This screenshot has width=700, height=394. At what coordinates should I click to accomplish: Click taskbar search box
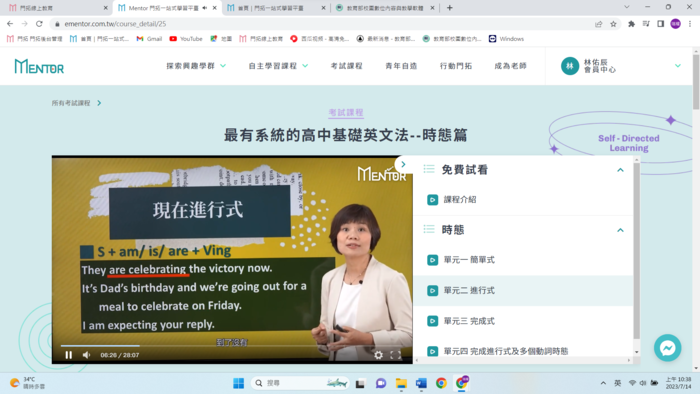pyautogui.click(x=300, y=383)
